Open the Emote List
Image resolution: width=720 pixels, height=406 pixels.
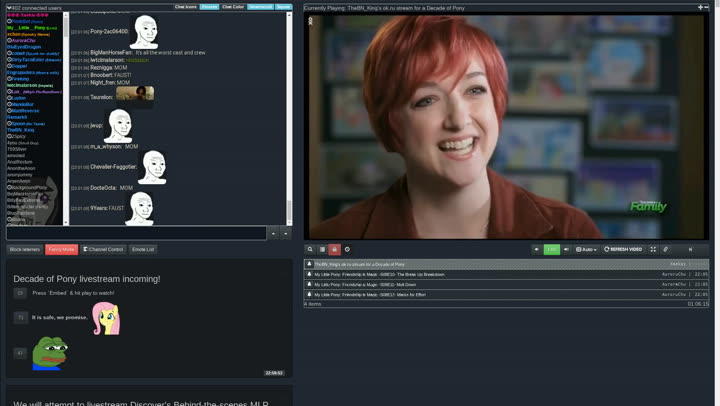click(x=143, y=249)
